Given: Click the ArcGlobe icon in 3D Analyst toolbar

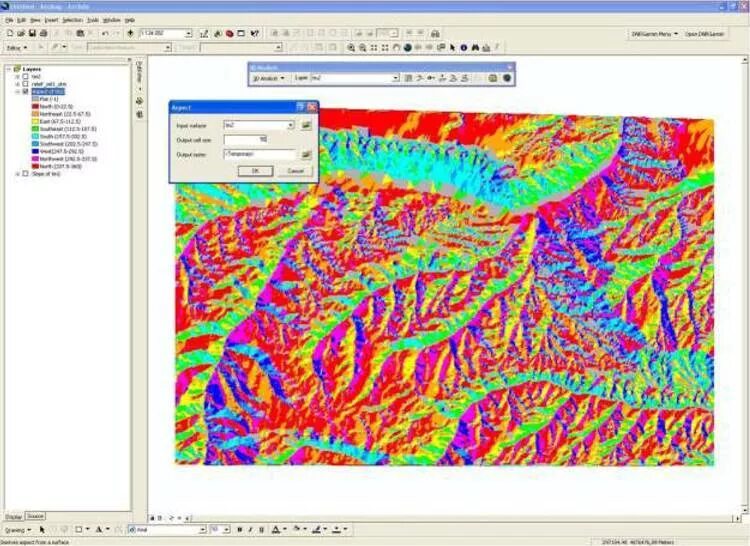Looking at the screenshot, I should click(507, 78).
